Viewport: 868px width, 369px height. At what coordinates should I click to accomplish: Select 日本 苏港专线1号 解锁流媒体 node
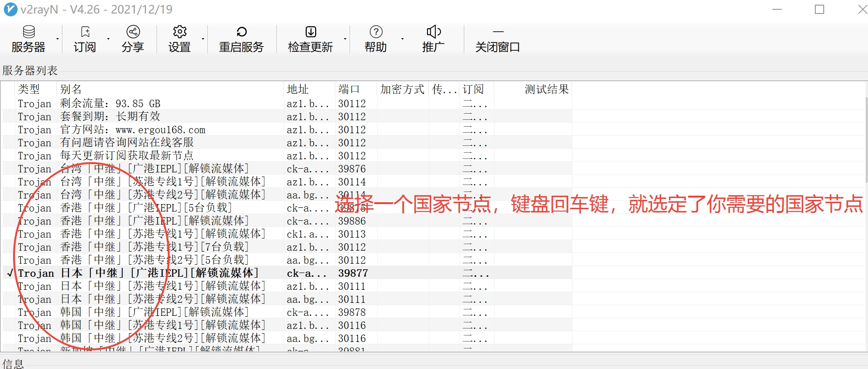coord(287,286)
